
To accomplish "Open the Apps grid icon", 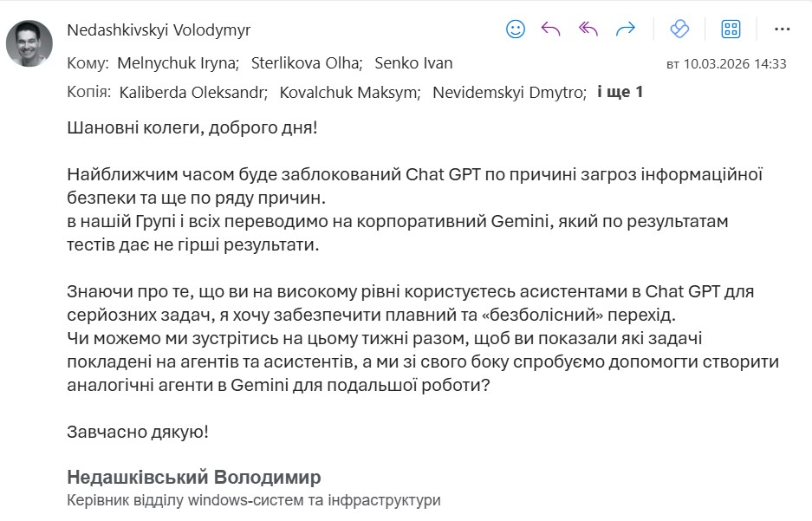I will point(731,29).
